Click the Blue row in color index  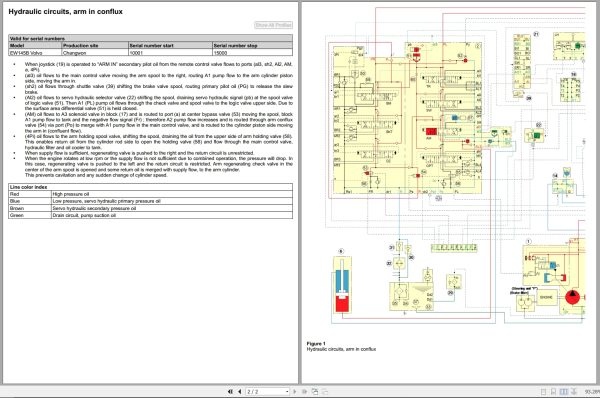click(x=150, y=201)
